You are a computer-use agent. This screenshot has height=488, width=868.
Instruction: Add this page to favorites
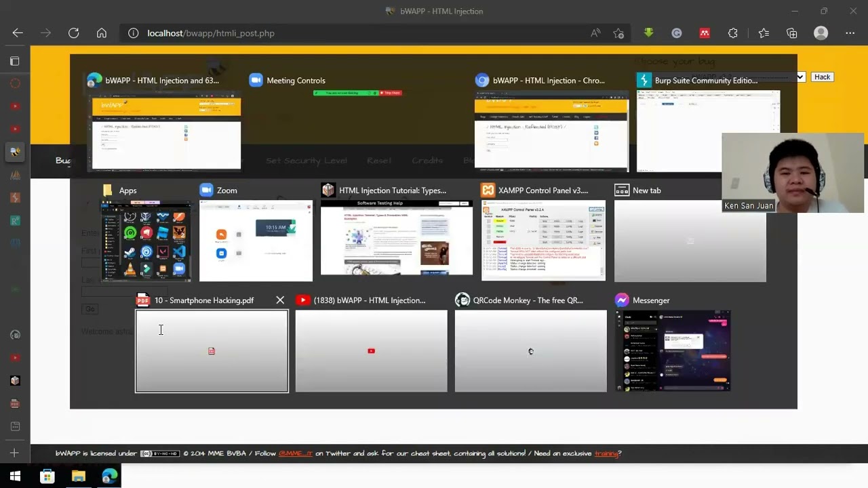[x=618, y=33]
